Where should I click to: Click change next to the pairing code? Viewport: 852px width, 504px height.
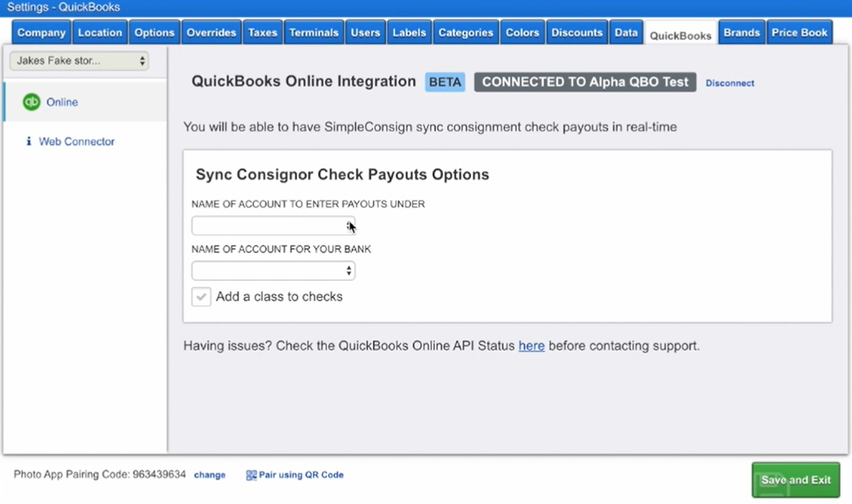tap(209, 475)
